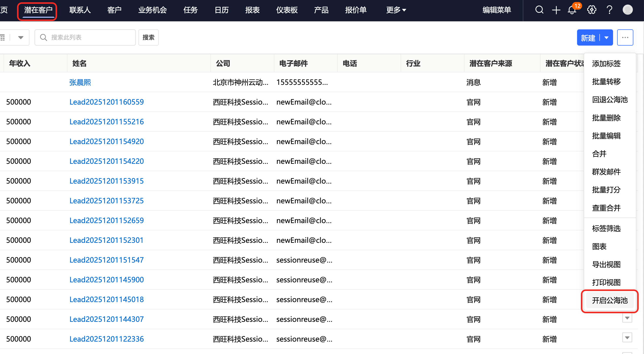
Task: Open the notifications bell with 12 badge
Action: click(572, 10)
